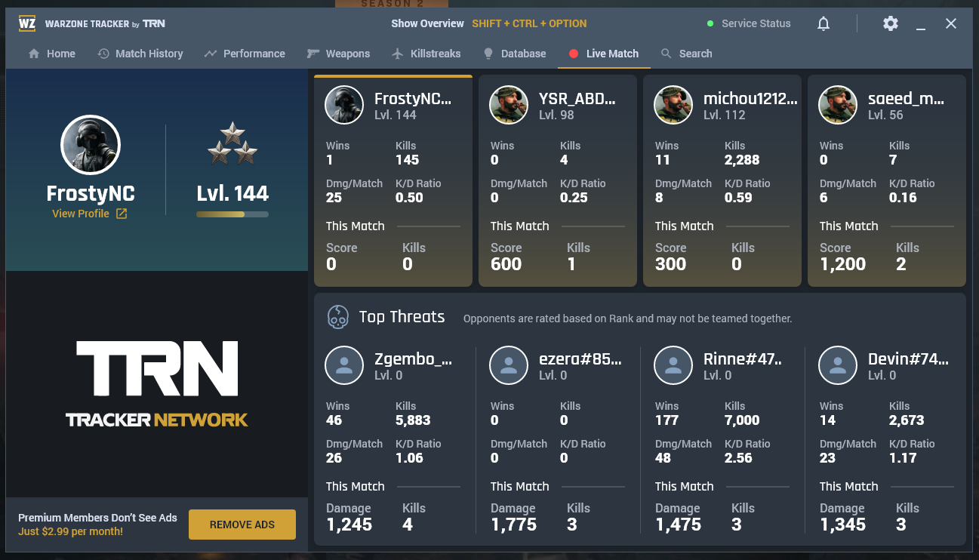Image resolution: width=979 pixels, height=560 pixels.
Task: Click the green Service Status indicator dot
Action: (x=710, y=24)
